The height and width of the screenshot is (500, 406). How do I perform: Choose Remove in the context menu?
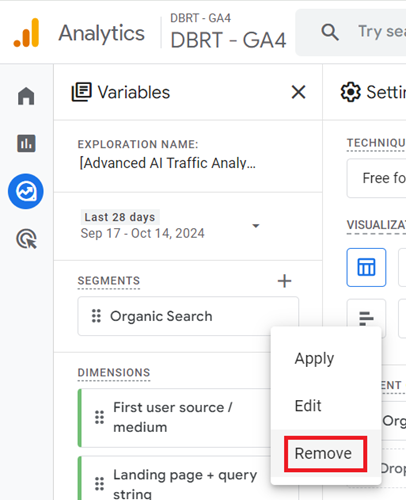323,453
